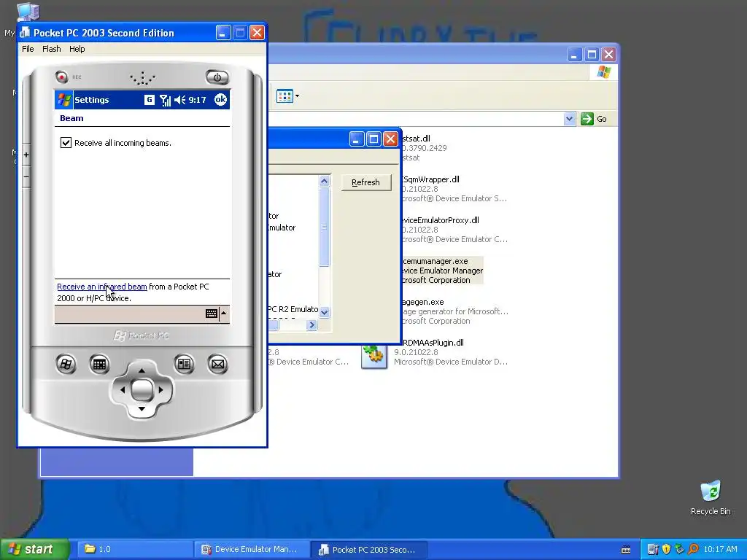Switch to Pocket PC 2003 taskbar button

tap(368, 550)
